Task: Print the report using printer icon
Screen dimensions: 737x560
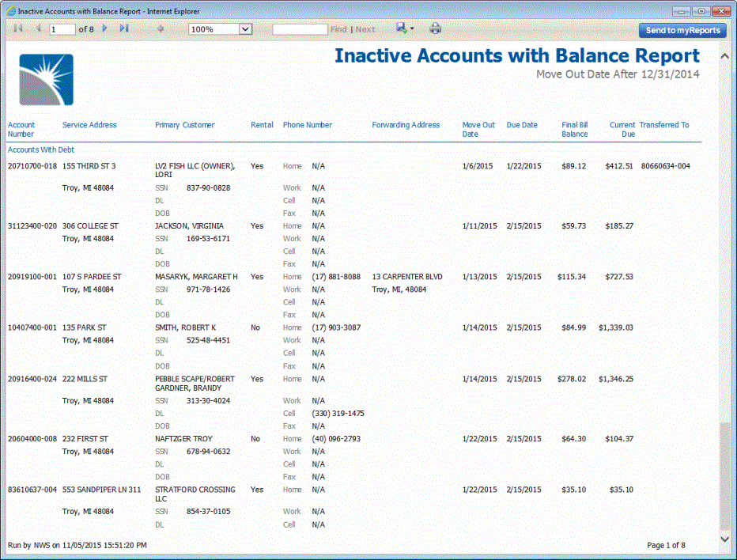Action: tap(436, 28)
